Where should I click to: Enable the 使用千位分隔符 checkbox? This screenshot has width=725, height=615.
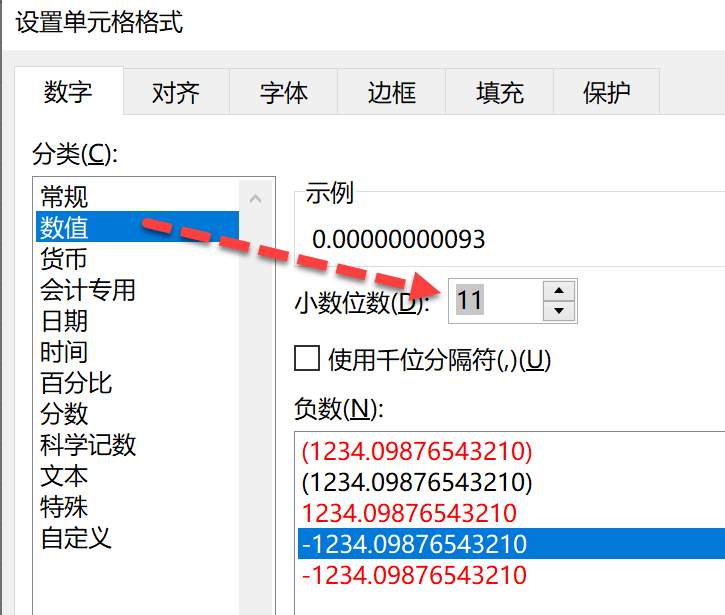coord(307,358)
